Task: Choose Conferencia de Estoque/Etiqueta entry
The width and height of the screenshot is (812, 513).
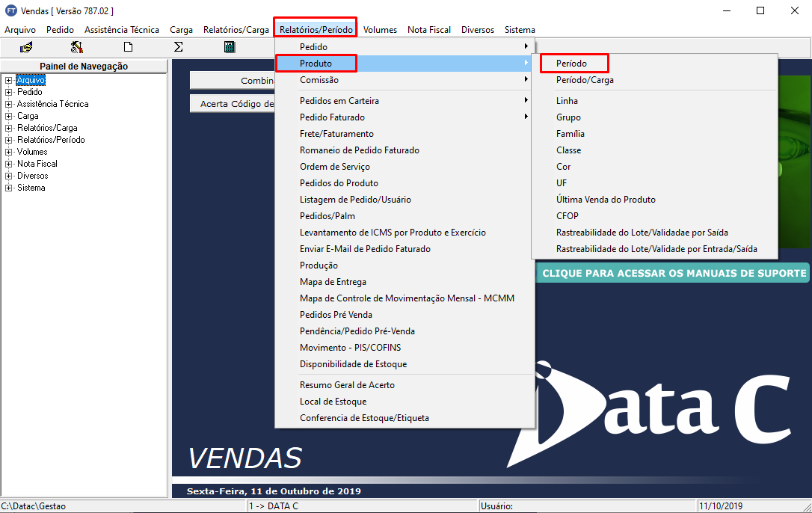Action: point(404,418)
